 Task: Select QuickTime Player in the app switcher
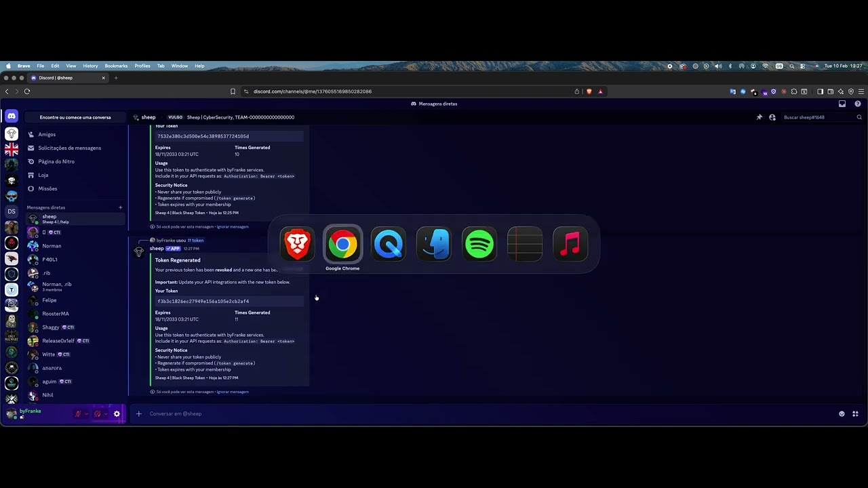coord(388,244)
